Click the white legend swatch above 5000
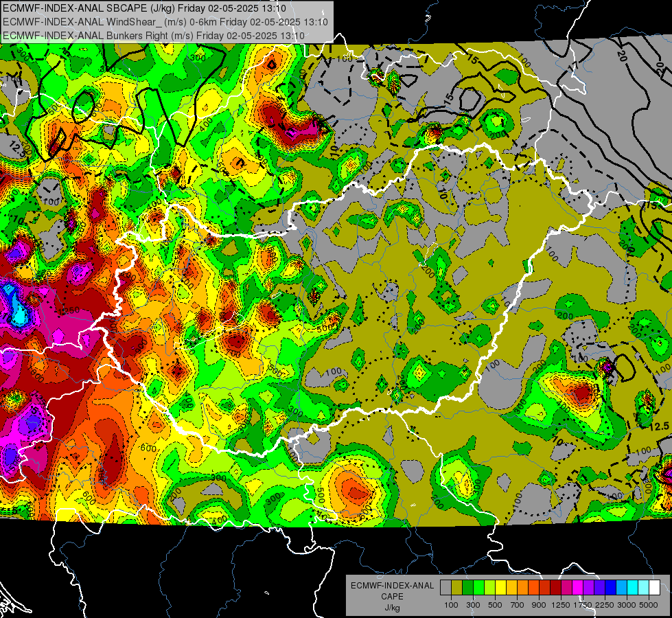The height and width of the screenshot is (618, 672). point(654,588)
